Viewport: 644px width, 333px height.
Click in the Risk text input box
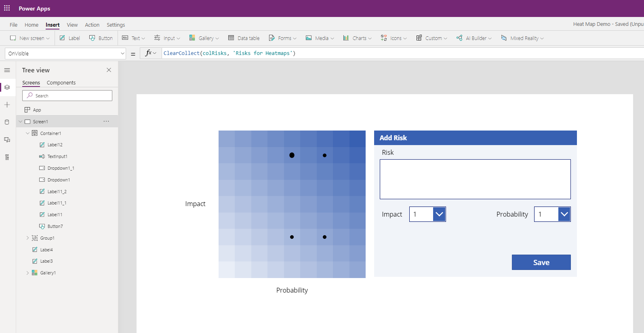pyautogui.click(x=475, y=179)
